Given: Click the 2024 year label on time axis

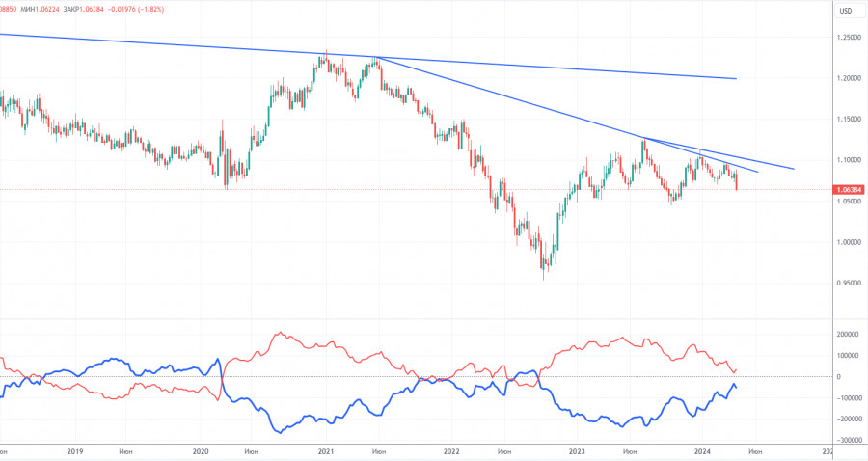Looking at the screenshot, I should 702,451.
